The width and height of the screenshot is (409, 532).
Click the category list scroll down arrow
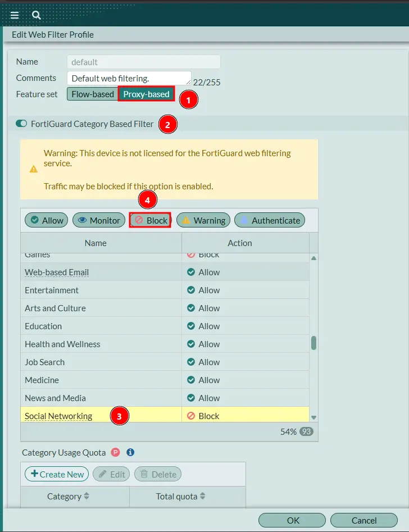point(314,417)
